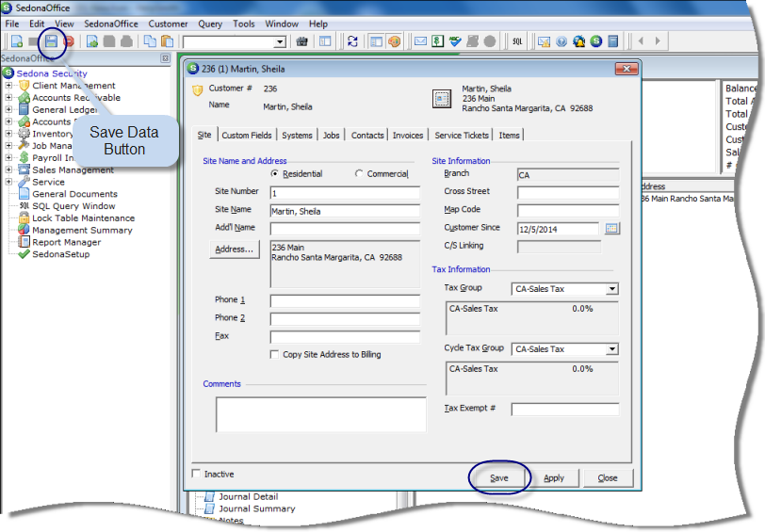Expand the General Ledger tree node

[8, 109]
